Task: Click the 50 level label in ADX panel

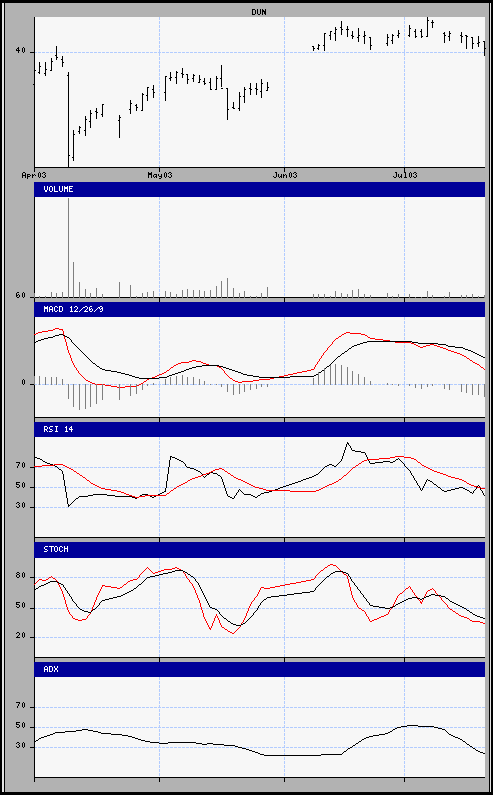Action: click(21, 727)
